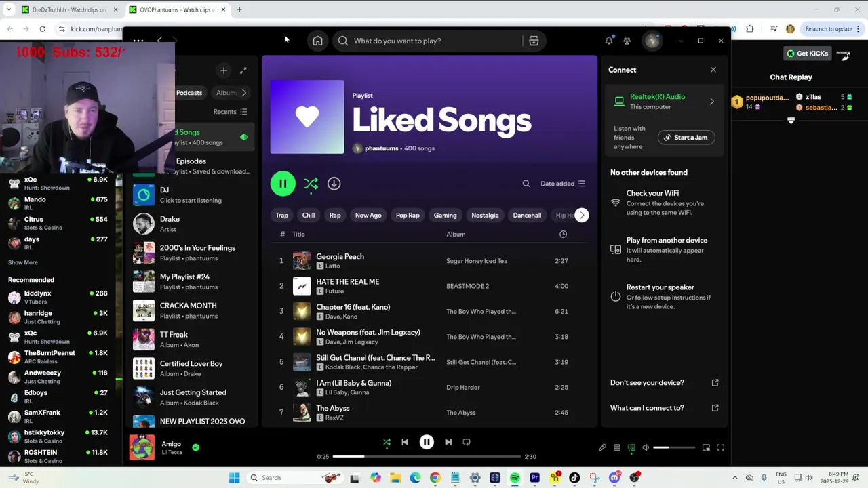This screenshot has width=868, height=488.
Task: Open the Browse icon in search bar
Action: click(534, 41)
